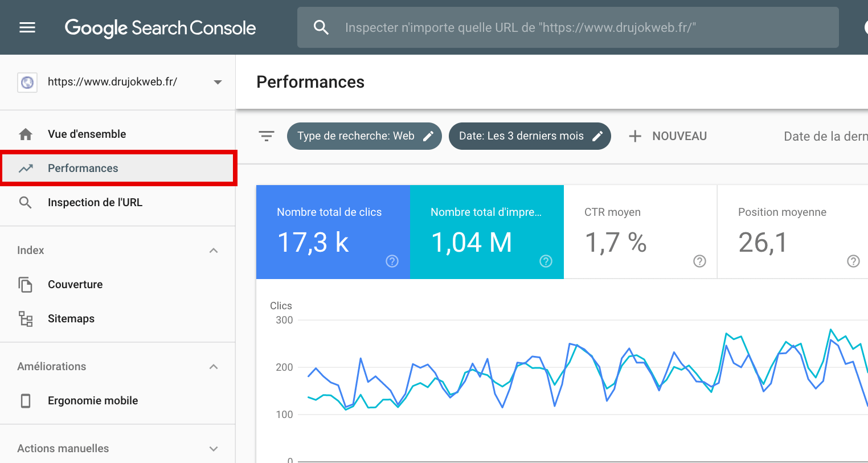Click the URL inspection search field
This screenshot has width=868, height=463.
tap(568, 27)
